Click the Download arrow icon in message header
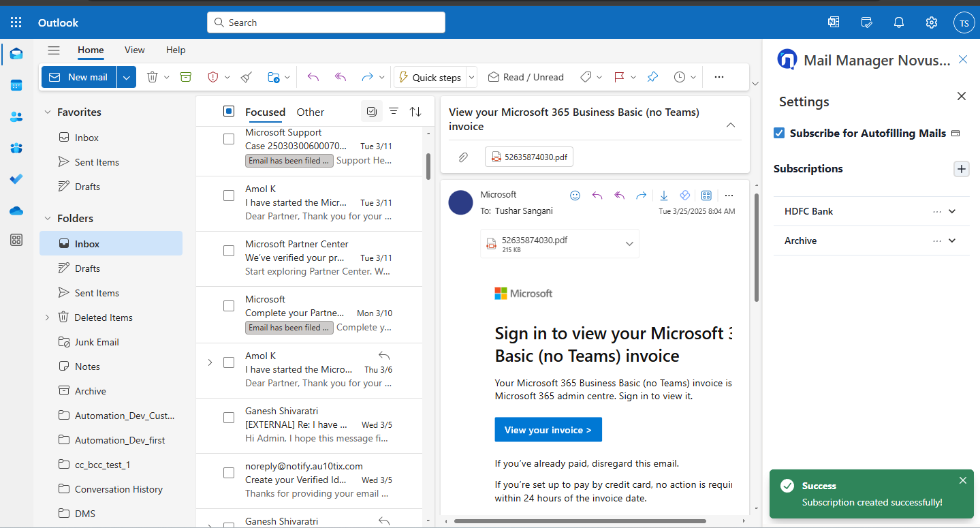Screen dimensions: 980x528 tap(664, 196)
